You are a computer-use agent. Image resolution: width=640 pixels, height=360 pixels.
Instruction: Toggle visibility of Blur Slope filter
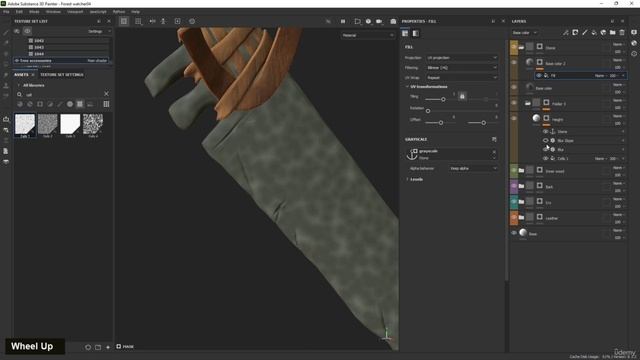pyautogui.click(x=545, y=140)
